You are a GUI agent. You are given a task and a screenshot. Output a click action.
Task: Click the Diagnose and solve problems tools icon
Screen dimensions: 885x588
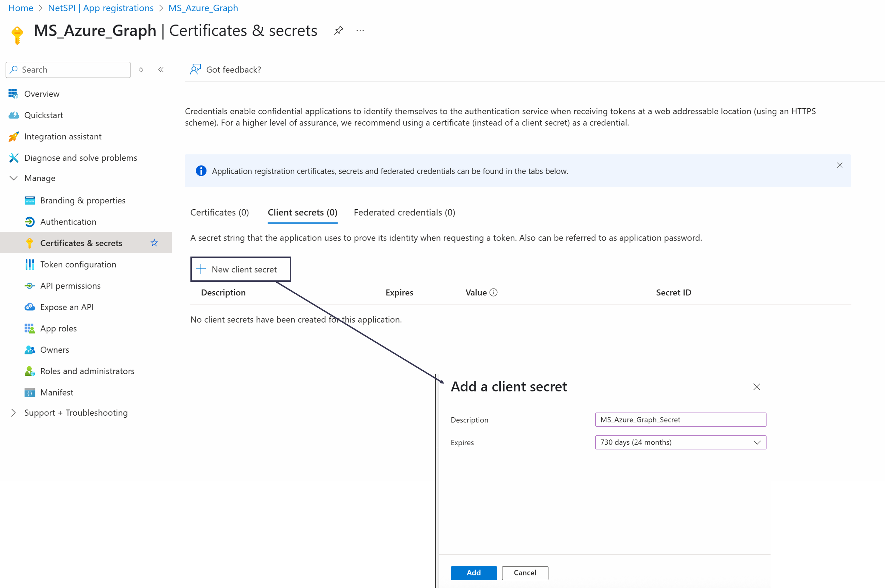coord(14,158)
